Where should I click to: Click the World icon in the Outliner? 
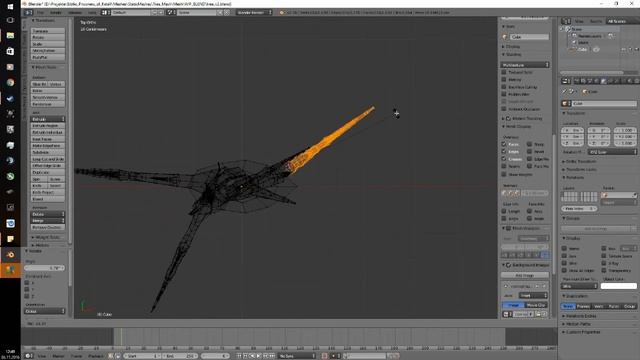(x=574, y=42)
